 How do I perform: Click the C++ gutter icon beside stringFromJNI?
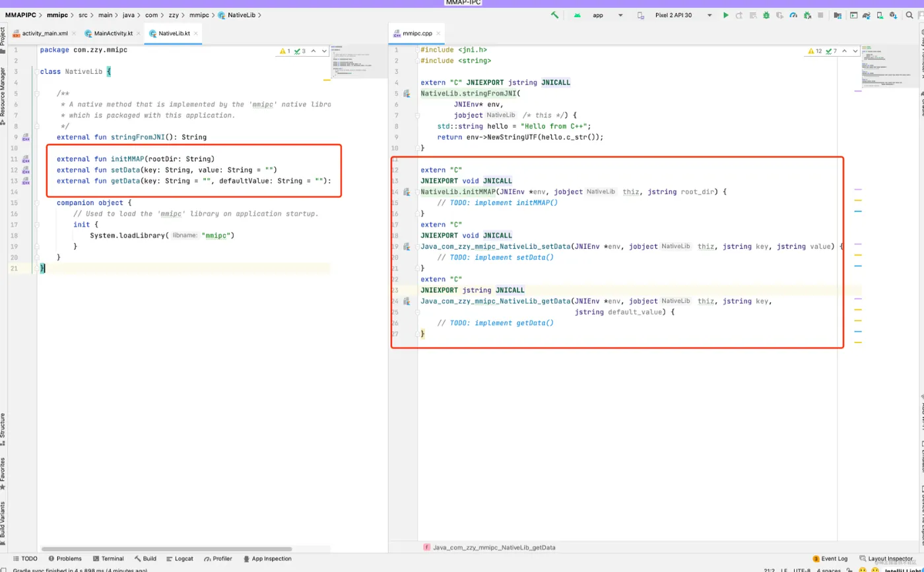click(26, 137)
